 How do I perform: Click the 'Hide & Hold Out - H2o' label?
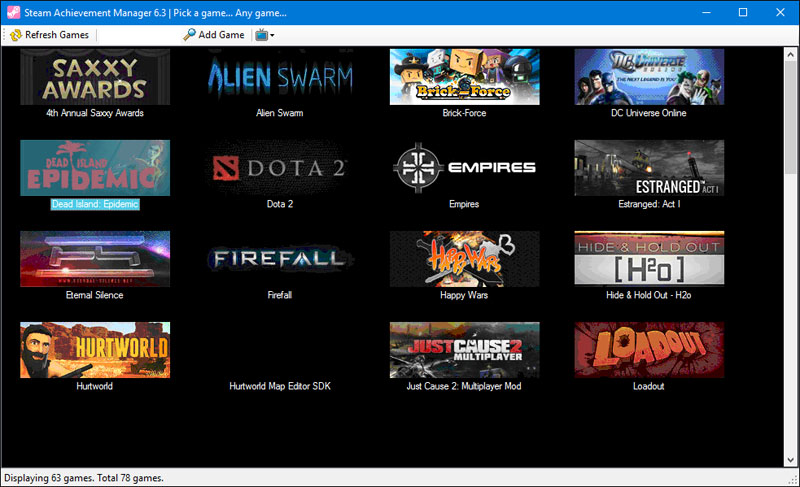point(649,295)
